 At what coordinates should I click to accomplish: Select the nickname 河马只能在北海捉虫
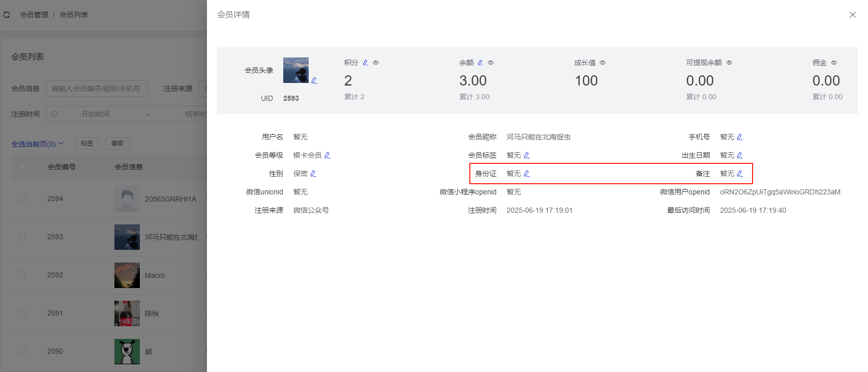click(538, 137)
